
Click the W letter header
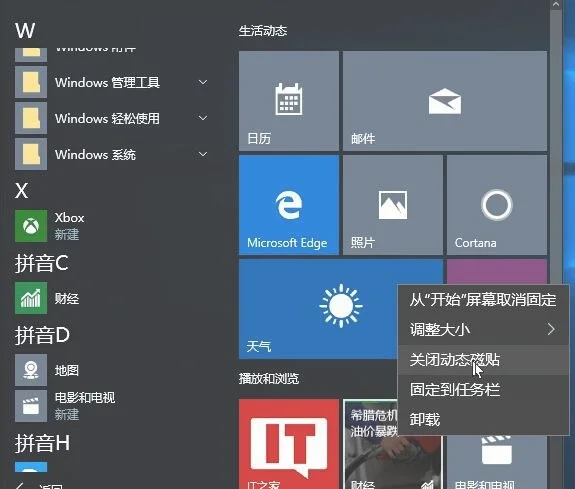tap(25, 30)
